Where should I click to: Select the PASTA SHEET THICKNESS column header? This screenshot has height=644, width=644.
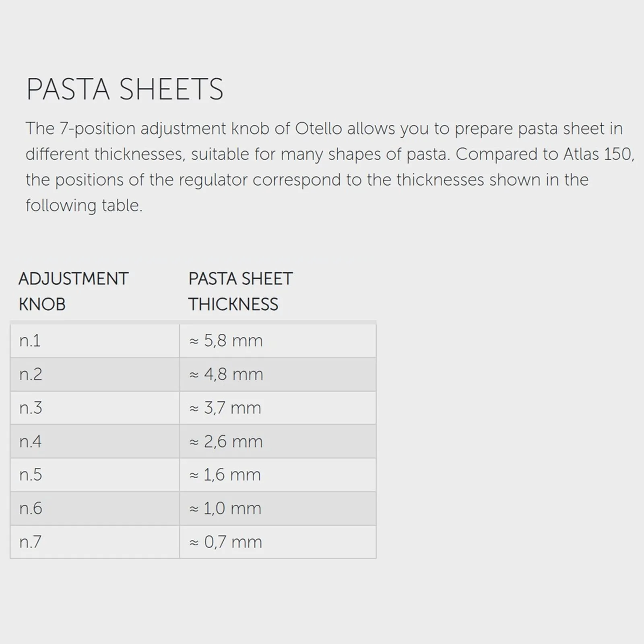(x=240, y=291)
